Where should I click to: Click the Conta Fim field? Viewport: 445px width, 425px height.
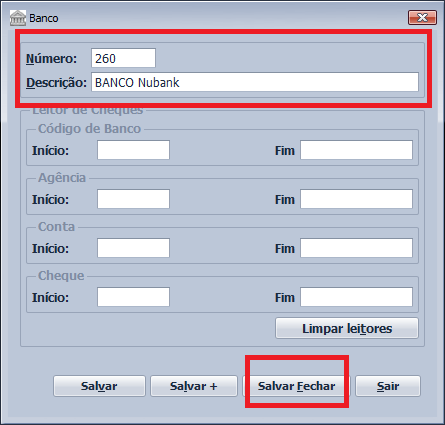[356, 248]
